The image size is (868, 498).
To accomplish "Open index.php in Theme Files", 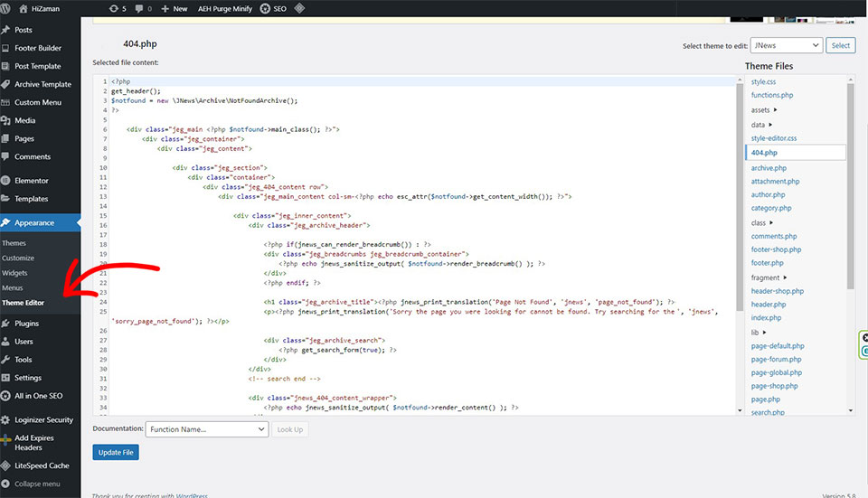I will (766, 317).
